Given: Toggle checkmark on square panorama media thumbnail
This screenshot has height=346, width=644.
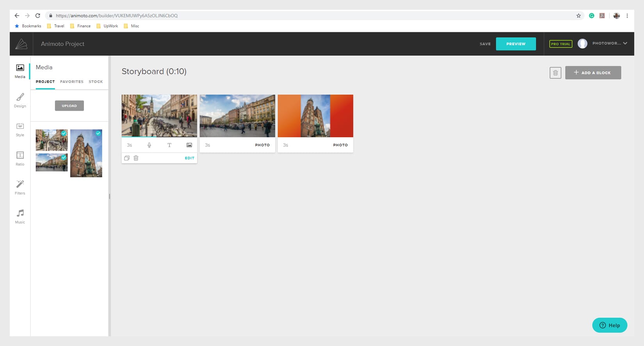Looking at the screenshot, I should coord(64,157).
